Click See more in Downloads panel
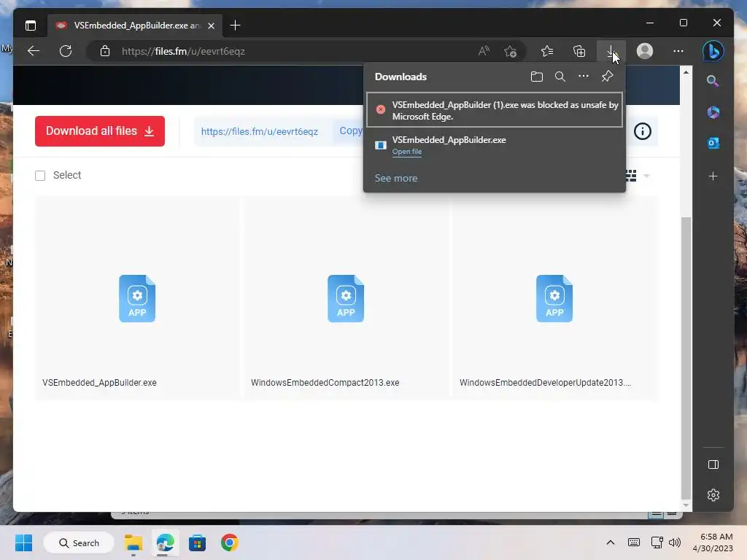Viewport: 747px width, 560px height. coord(396,178)
